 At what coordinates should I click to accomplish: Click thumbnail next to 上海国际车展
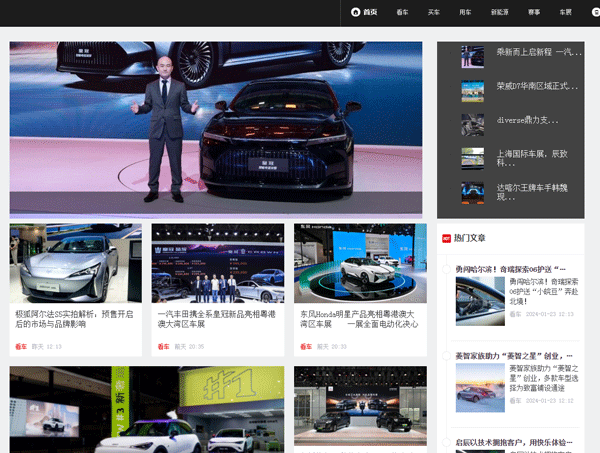point(473,158)
